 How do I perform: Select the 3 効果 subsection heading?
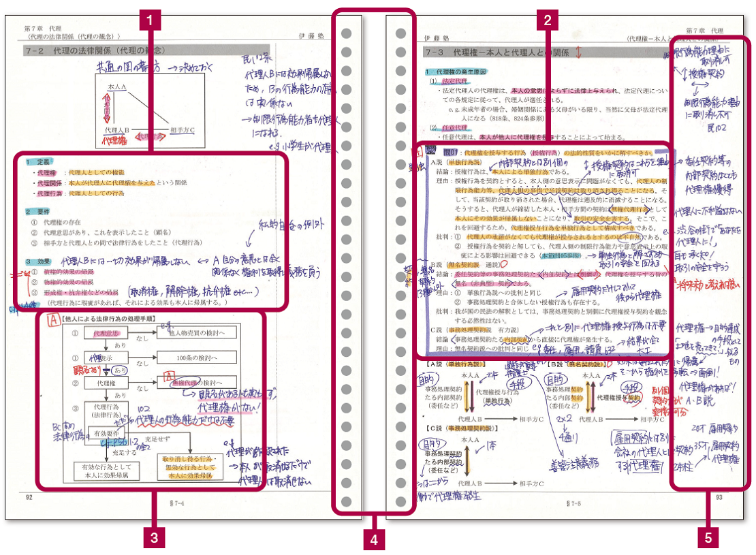click(38, 261)
